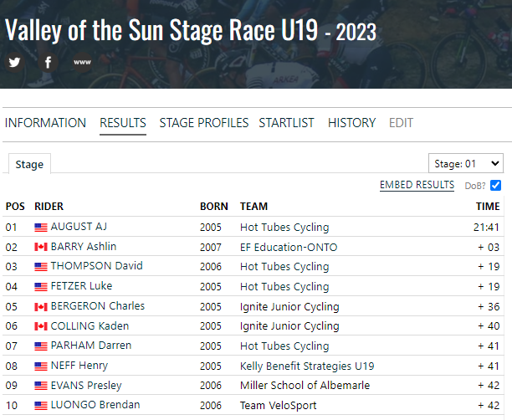512x420 pixels.
Task: Click the US flag beside LUONGO Brendan
Action: (41, 406)
